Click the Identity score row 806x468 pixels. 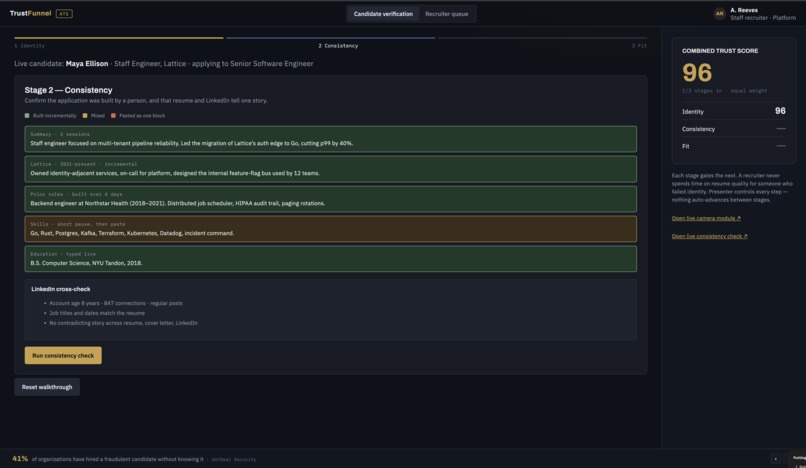[x=734, y=111]
